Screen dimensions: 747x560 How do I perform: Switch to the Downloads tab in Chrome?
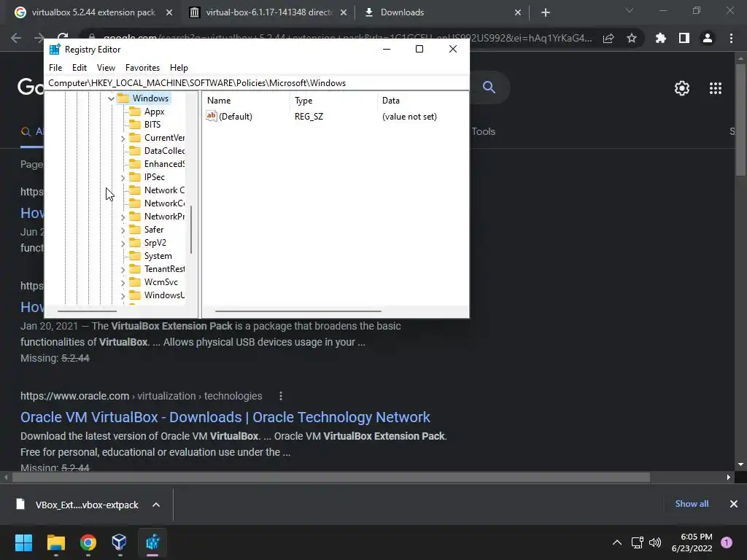(x=402, y=12)
